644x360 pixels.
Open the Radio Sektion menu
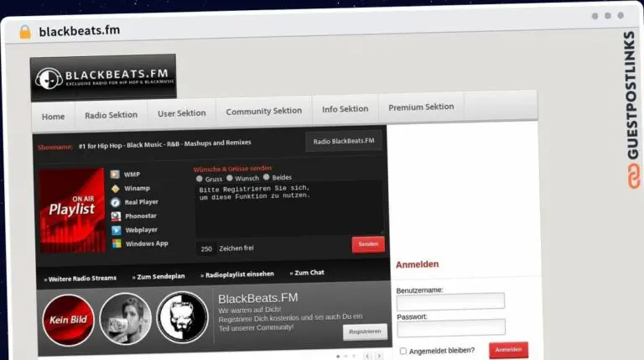pyautogui.click(x=111, y=115)
